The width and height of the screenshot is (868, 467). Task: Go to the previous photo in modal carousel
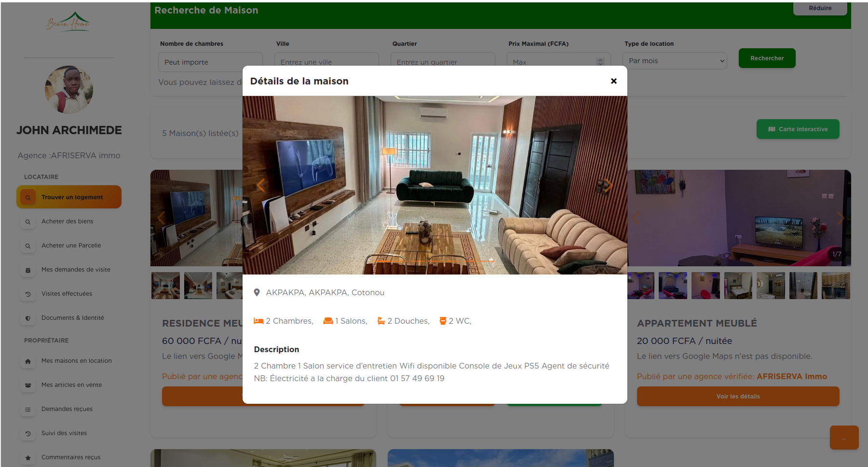pyautogui.click(x=261, y=185)
